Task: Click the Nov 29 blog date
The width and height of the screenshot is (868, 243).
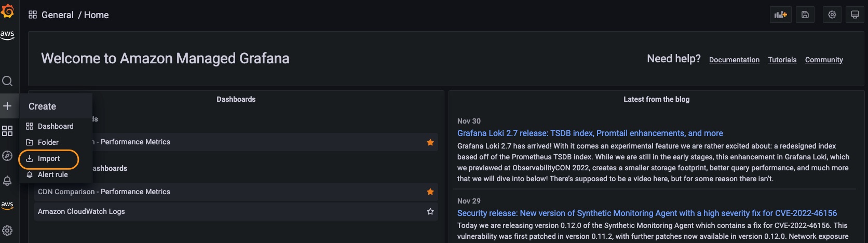Action: (469, 201)
